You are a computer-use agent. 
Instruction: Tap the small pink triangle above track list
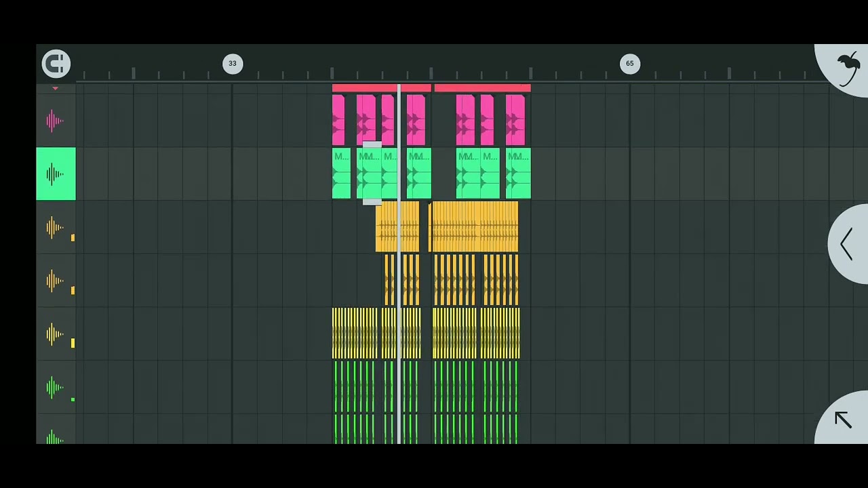point(56,89)
